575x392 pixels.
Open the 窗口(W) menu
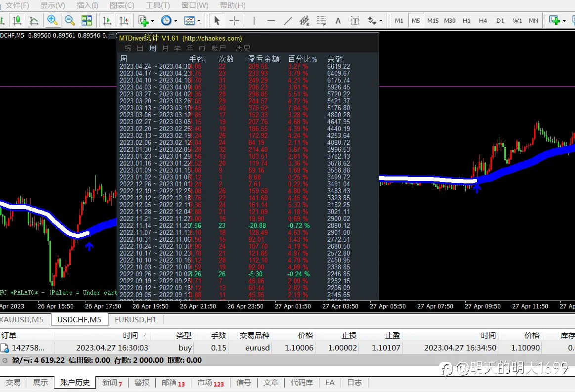195,5
